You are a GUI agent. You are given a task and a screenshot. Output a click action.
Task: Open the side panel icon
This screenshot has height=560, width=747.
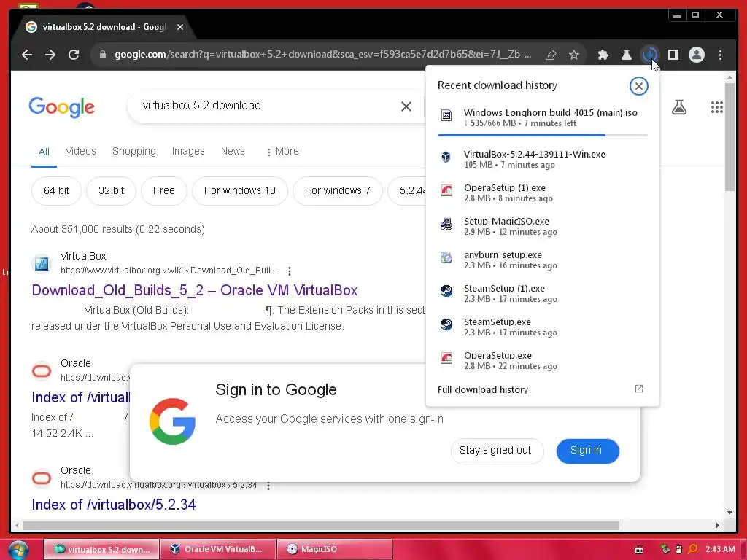tap(673, 55)
